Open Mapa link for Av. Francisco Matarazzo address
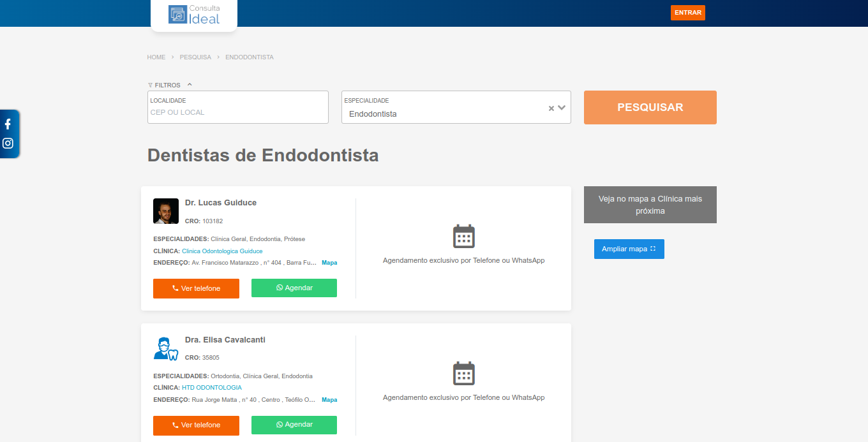868x442 pixels. tap(329, 263)
